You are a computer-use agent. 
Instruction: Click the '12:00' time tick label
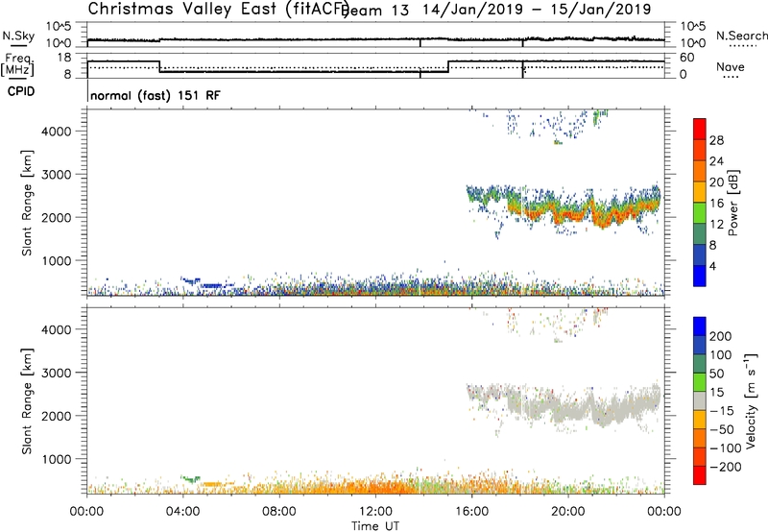pos(375,512)
